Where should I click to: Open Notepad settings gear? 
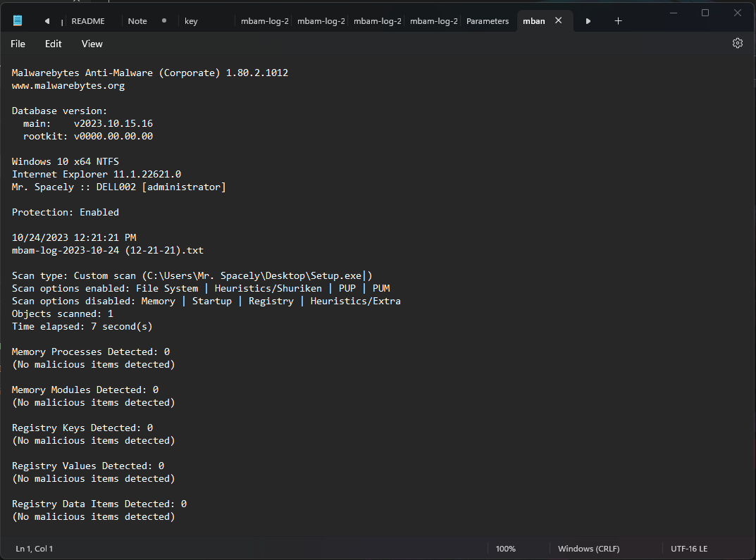[x=737, y=44]
